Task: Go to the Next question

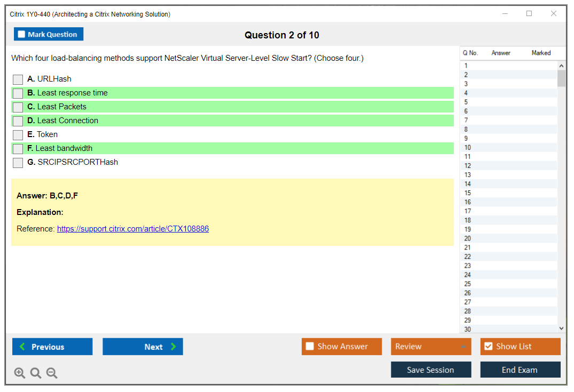Action: coord(143,347)
